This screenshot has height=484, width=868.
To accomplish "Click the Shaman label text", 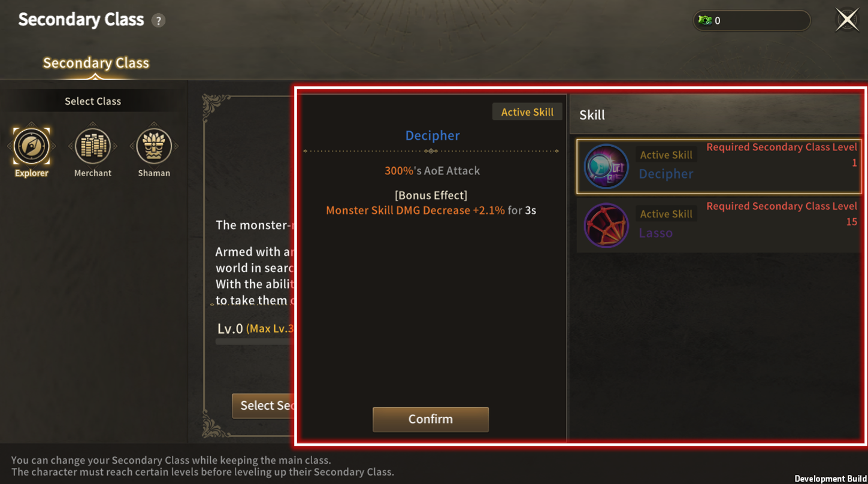I will click(154, 173).
